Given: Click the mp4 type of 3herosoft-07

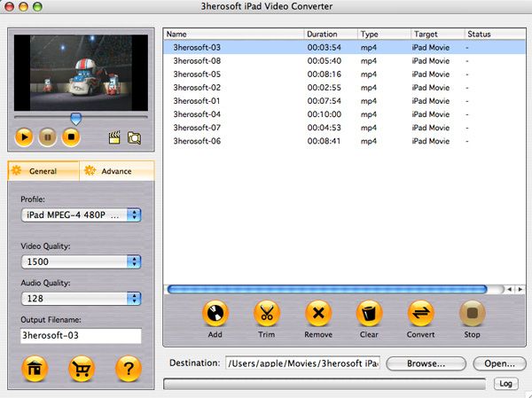Looking at the screenshot, I should pyautogui.click(x=369, y=128).
